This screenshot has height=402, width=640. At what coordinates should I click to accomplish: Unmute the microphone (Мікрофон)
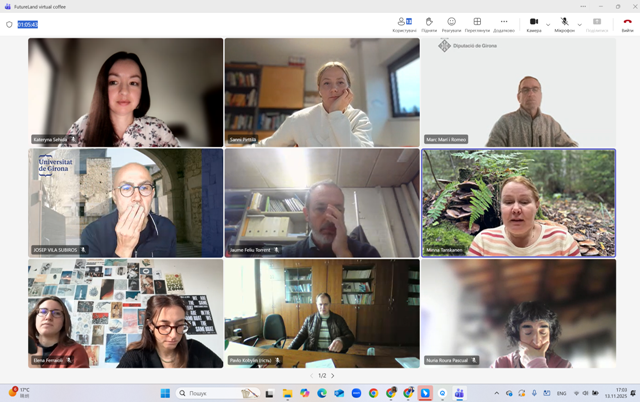pyautogui.click(x=564, y=22)
